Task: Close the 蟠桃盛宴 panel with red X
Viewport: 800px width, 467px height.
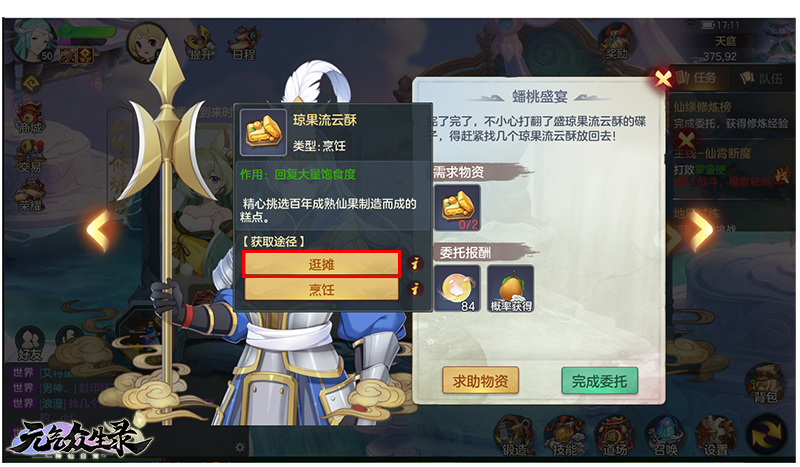Action: (663, 78)
